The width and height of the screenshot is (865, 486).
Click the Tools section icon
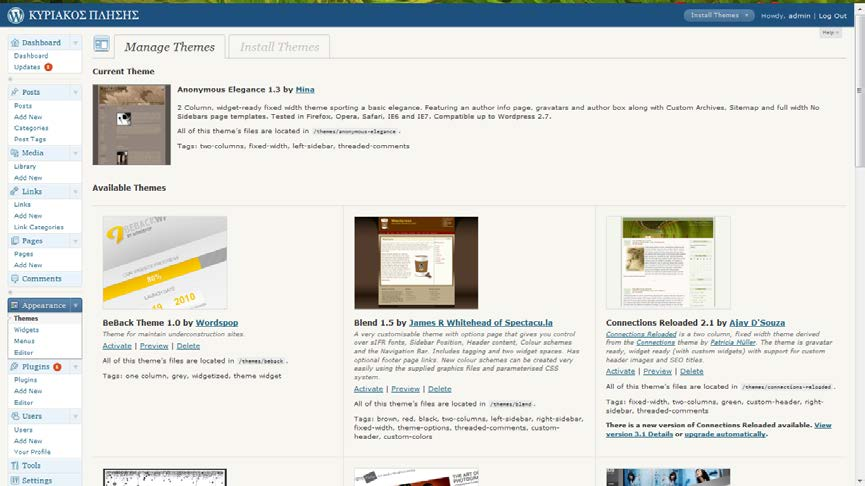click(15, 466)
